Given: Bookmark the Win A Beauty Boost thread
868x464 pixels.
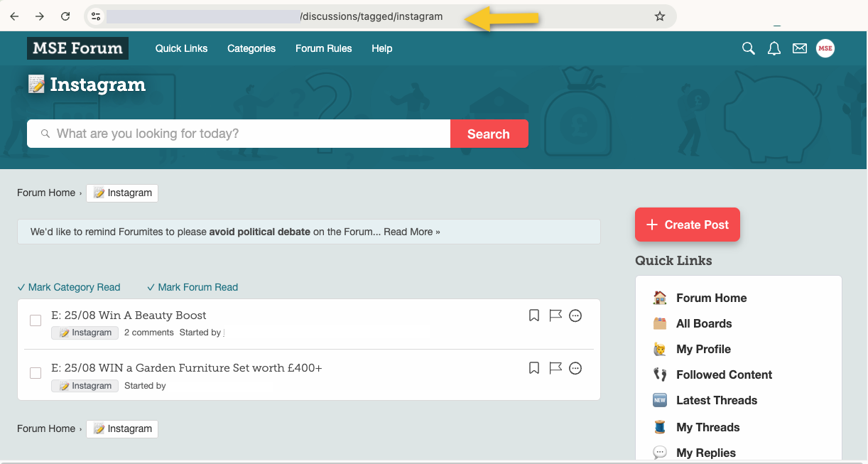Looking at the screenshot, I should pos(534,315).
